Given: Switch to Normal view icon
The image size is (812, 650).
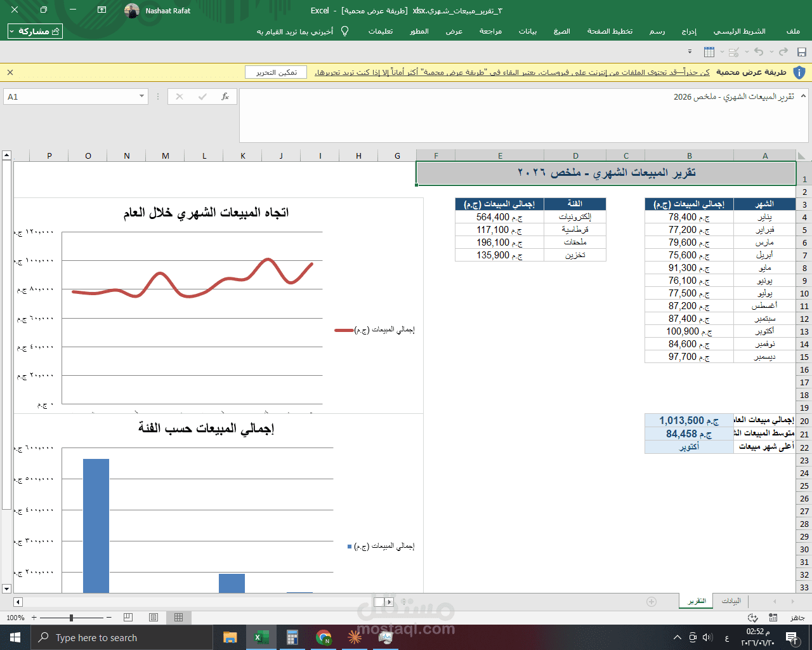Looking at the screenshot, I should [179, 618].
